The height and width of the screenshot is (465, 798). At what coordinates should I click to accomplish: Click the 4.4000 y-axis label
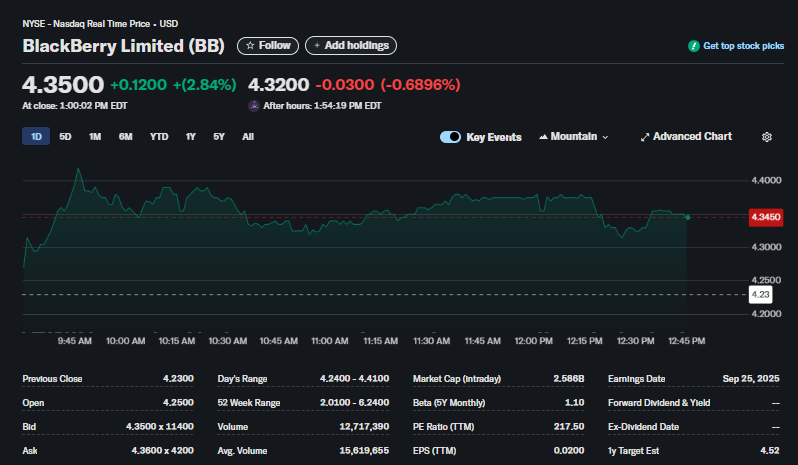766,180
